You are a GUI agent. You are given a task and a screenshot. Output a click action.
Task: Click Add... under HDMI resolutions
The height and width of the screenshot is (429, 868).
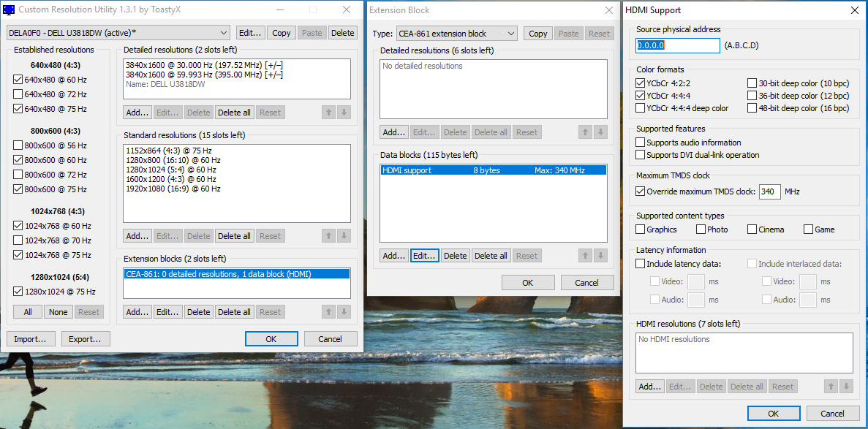[649, 387]
